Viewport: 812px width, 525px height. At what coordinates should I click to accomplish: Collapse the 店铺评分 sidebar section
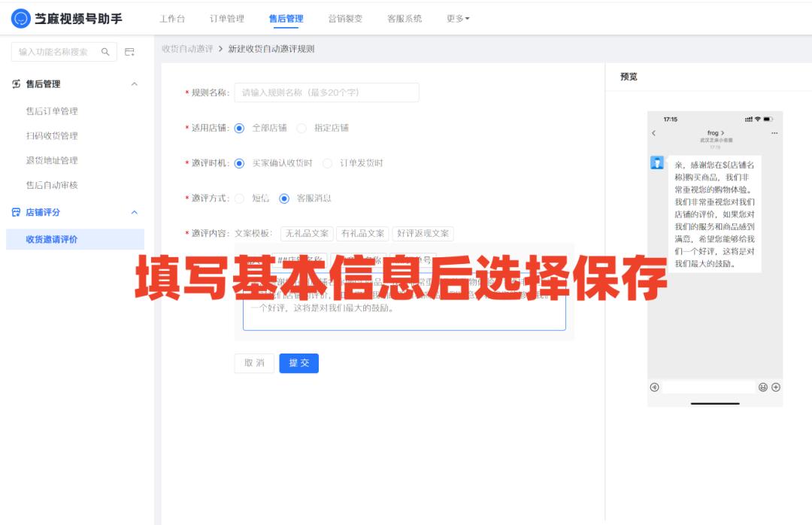(x=135, y=211)
